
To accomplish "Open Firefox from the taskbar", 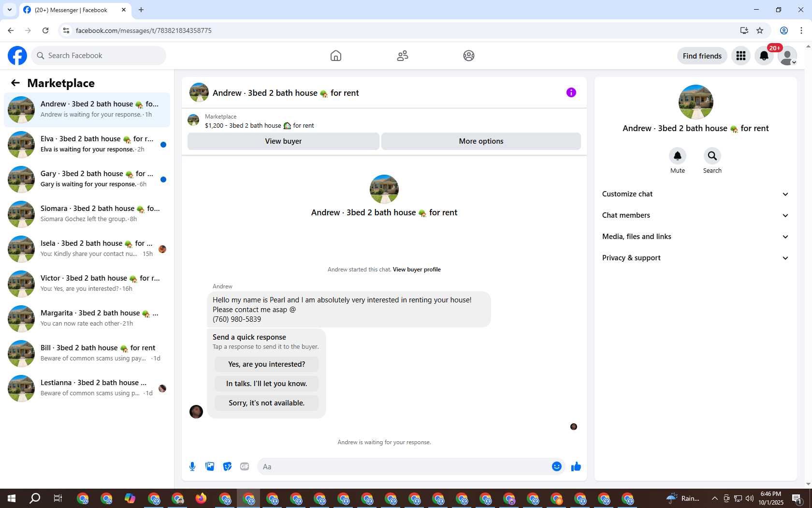I will [x=201, y=498].
